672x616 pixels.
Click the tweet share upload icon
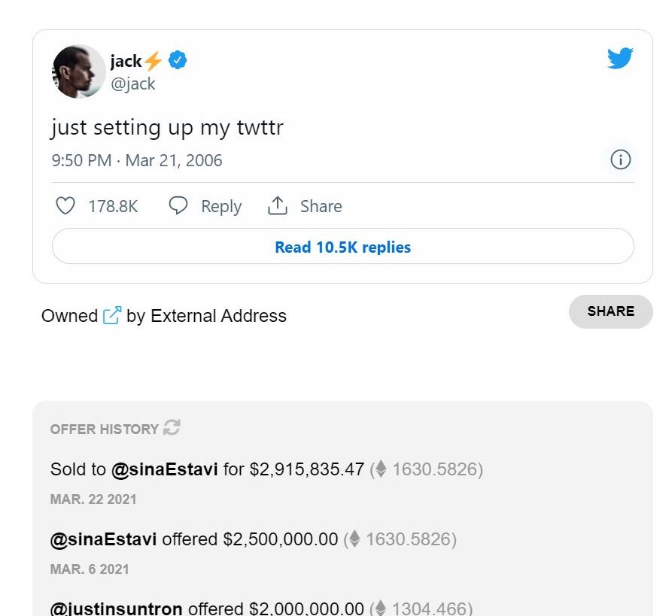pos(278,206)
